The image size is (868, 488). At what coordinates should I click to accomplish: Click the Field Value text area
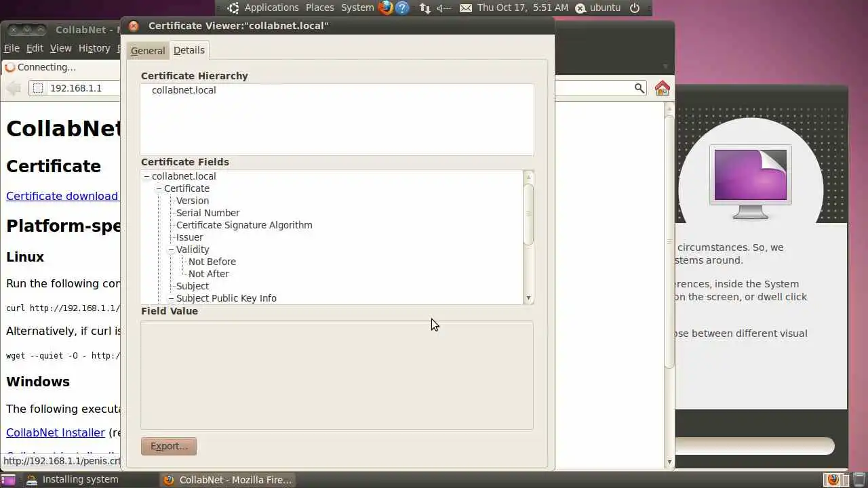[x=337, y=375]
